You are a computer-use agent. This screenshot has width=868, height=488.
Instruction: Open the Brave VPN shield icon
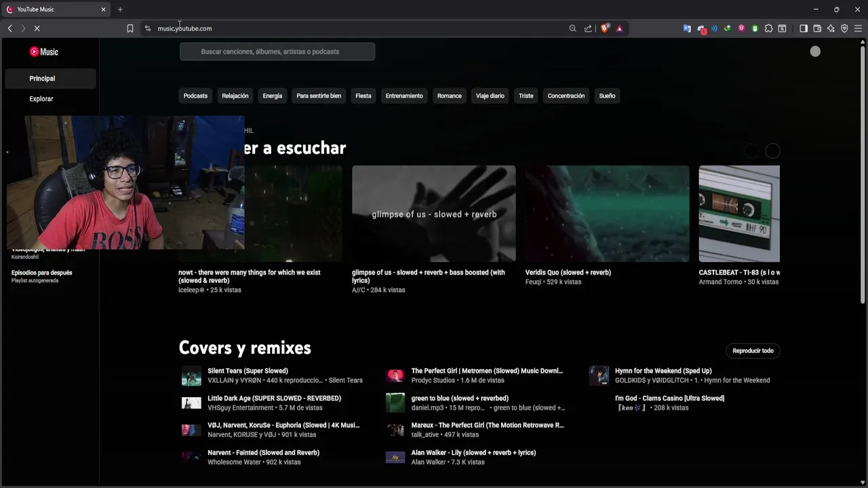point(844,28)
